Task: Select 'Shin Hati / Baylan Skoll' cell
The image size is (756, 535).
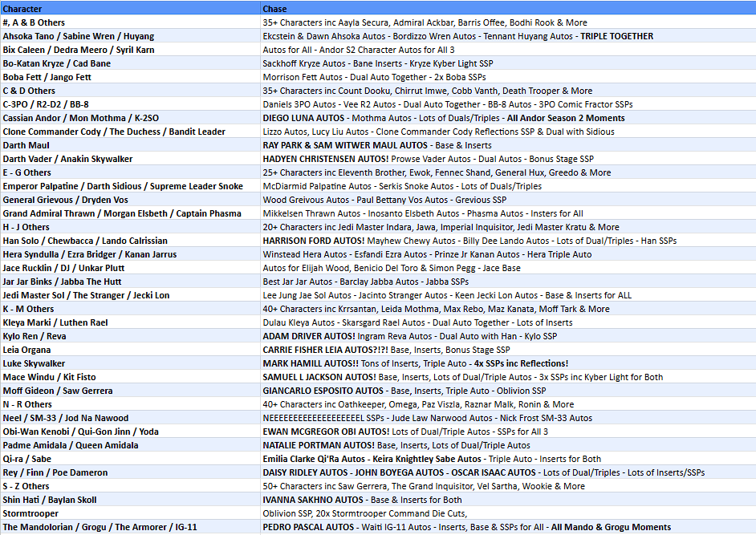Action: [130, 501]
